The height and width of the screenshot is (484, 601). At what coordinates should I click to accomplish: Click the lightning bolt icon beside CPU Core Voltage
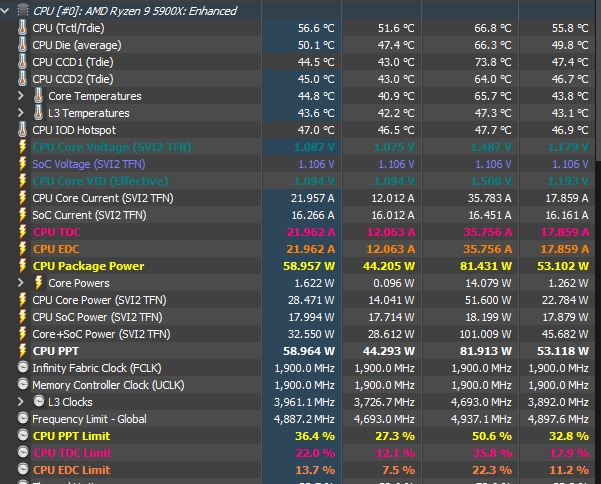tap(23, 147)
